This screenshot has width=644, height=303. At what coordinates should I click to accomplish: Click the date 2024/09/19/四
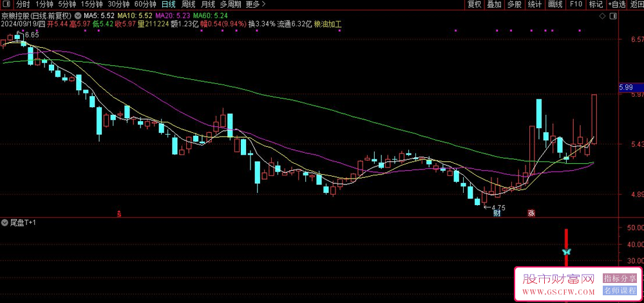(x=23, y=24)
